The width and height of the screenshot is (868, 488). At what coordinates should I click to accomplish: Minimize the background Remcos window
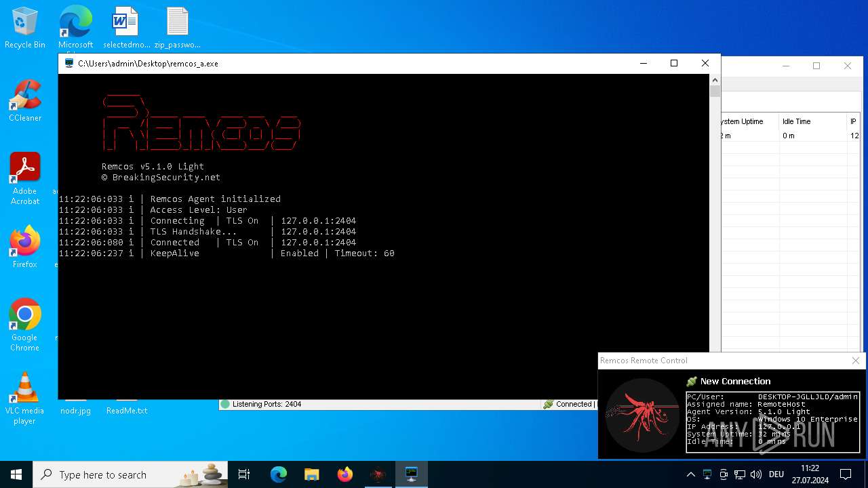786,66
